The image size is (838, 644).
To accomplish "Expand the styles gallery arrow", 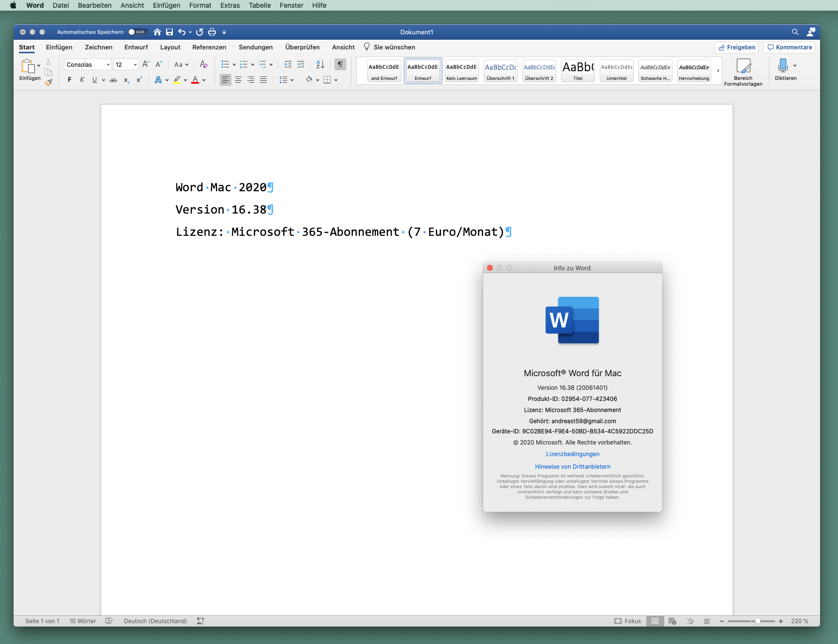I will 718,71.
